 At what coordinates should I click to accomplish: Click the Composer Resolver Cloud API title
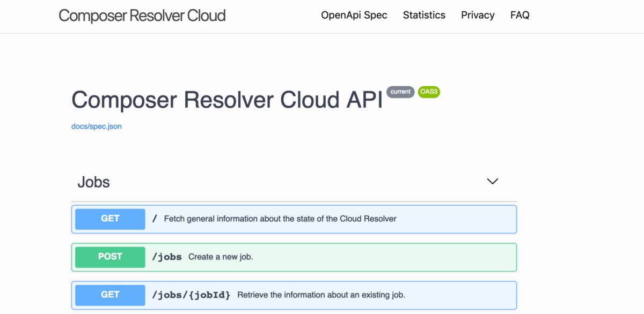pyautogui.click(x=227, y=100)
